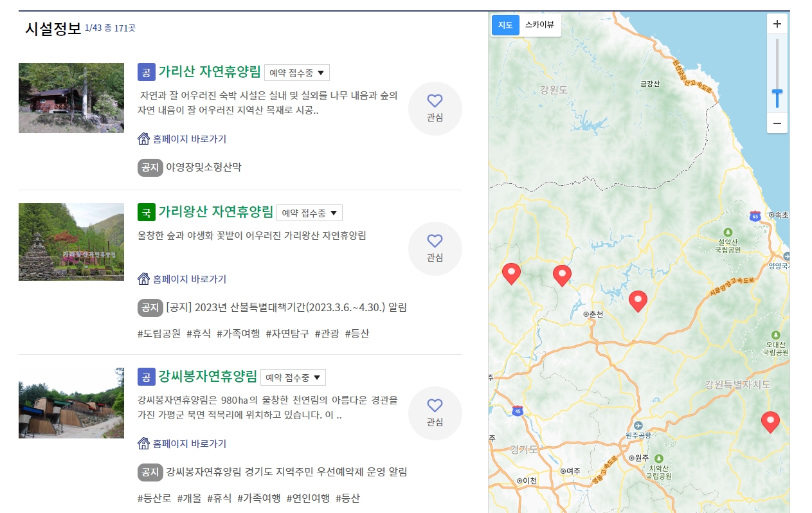Toggle the 관심 heart for 가리산 자연휴양림

pos(435,101)
